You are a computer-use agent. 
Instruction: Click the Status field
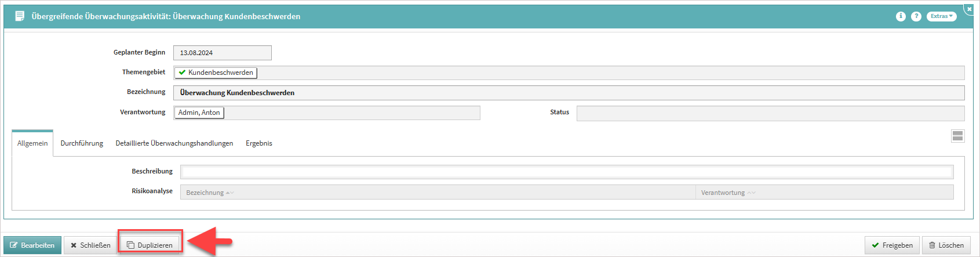pyautogui.click(x=771, y=113)
